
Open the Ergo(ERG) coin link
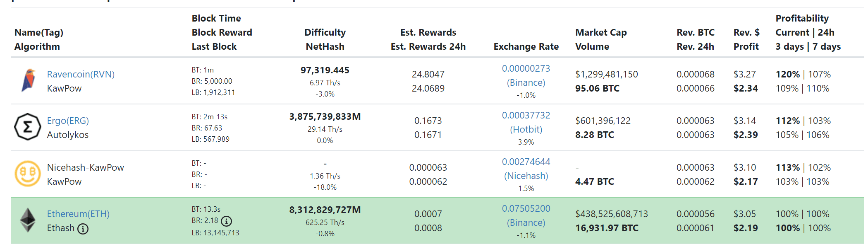68,121
